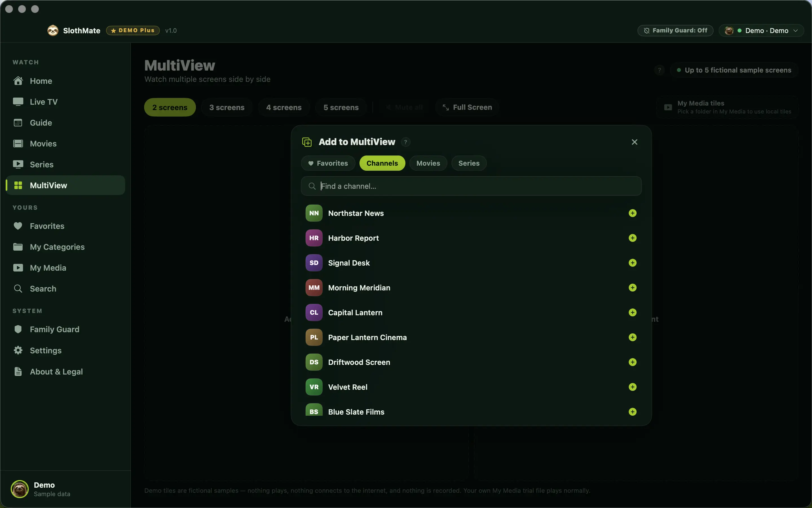Select the 5 screens layout

point(341,108)
